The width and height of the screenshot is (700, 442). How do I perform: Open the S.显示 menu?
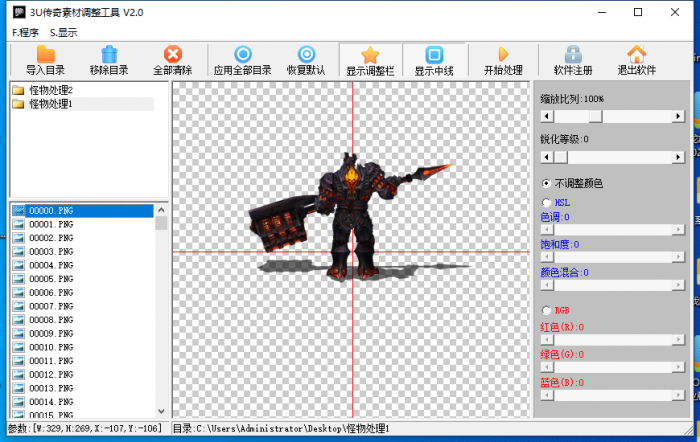[x=63, y=32]
